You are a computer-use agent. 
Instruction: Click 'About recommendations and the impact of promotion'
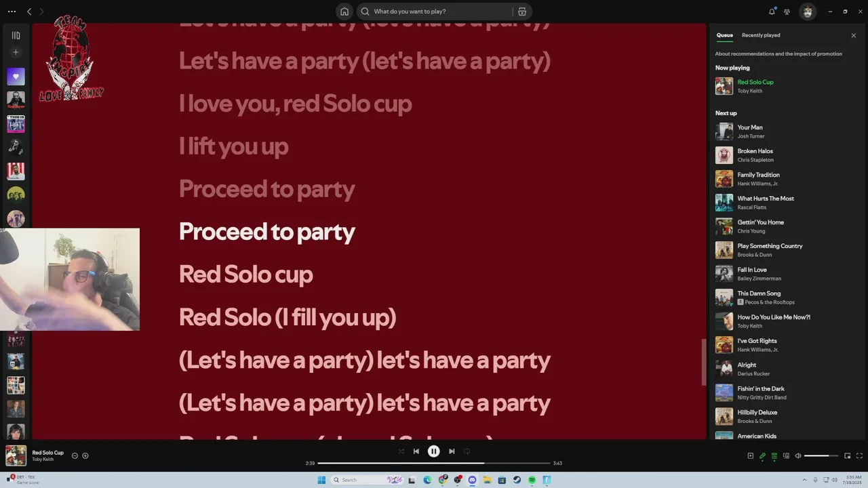(778, 54)
